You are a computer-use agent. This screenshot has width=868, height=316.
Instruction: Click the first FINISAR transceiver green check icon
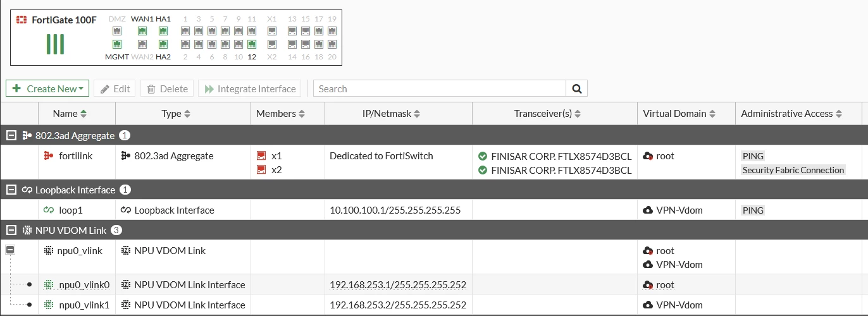[x=483, y=156]
